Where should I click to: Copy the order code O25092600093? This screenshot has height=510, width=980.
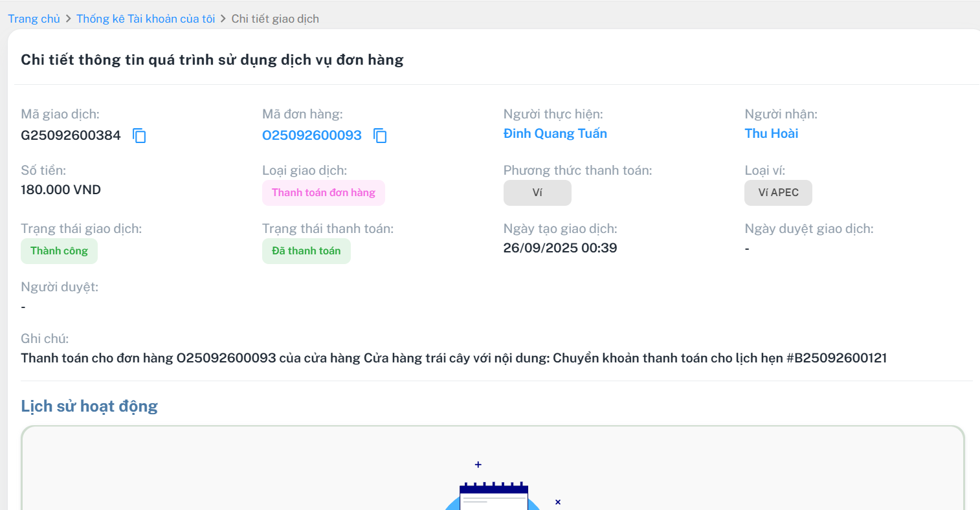(380, 135)
